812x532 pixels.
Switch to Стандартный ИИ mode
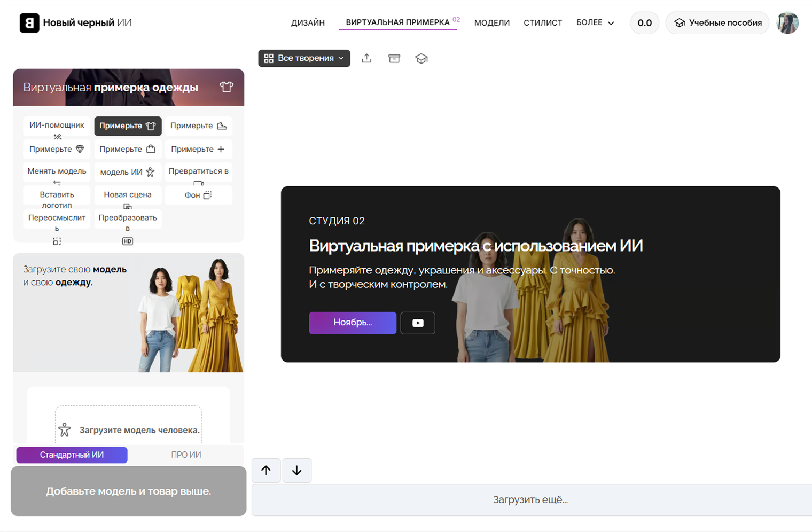[x=71, y=455]
